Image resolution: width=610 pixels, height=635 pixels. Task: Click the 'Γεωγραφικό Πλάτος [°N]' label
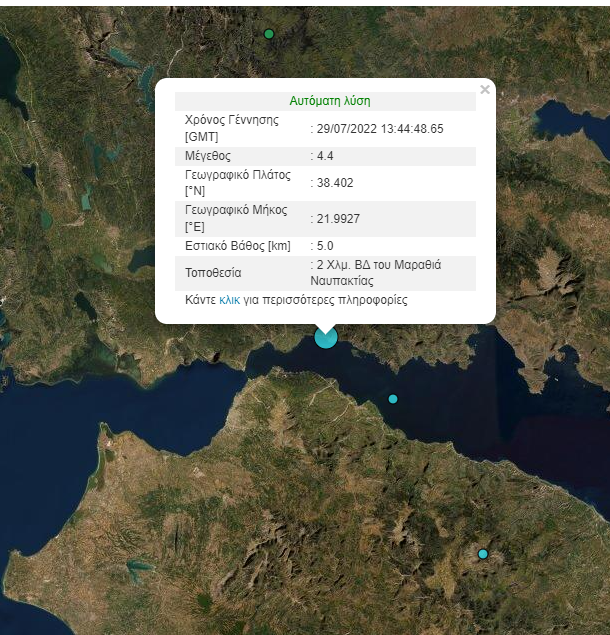coord(238,182)
